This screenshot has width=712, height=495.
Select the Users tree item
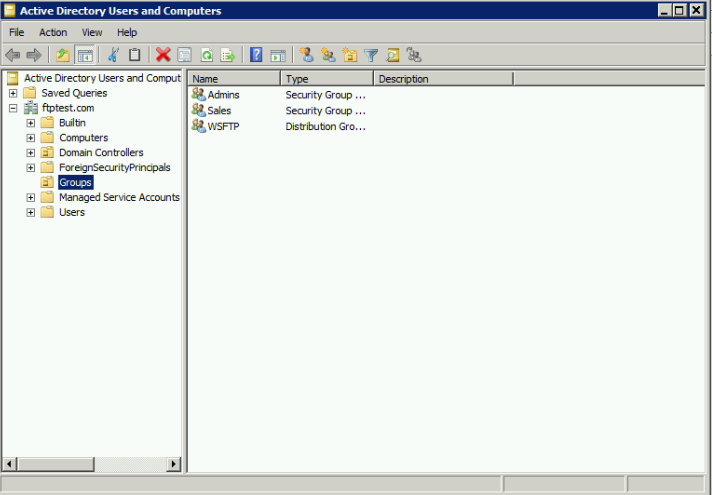click(72, 212)
